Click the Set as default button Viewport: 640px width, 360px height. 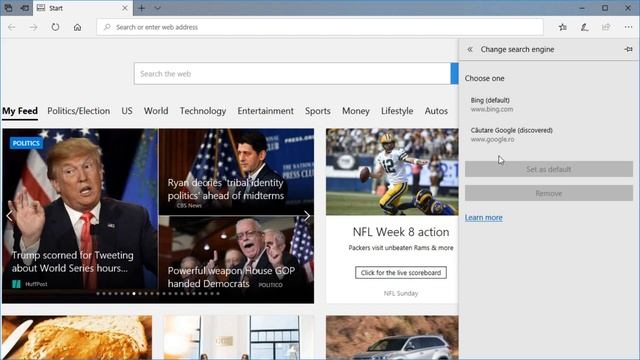click(x=549, y=169)
